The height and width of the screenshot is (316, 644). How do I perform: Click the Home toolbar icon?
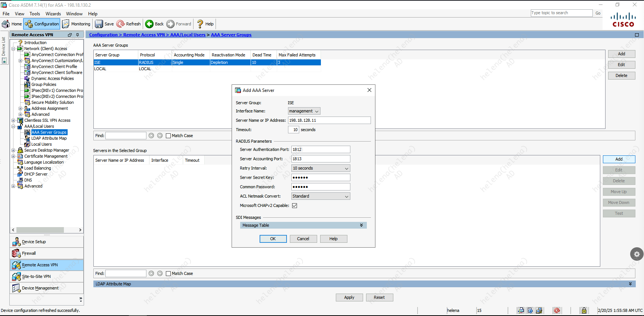tap(6, 24)
